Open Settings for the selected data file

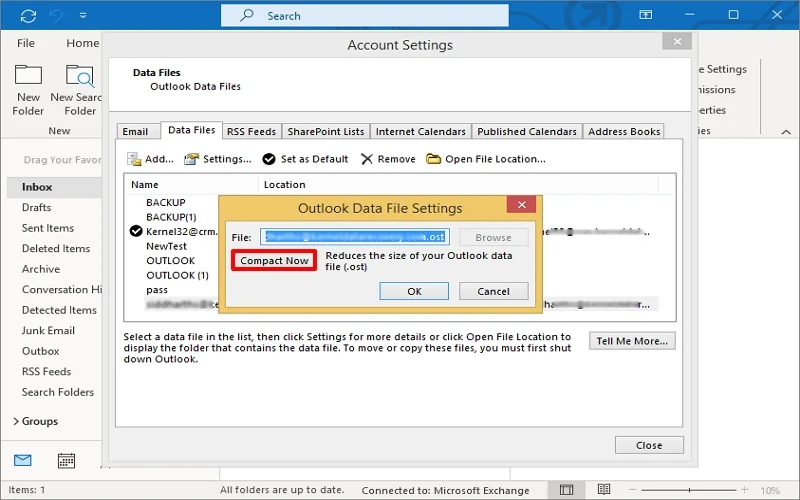pos(219,159)
